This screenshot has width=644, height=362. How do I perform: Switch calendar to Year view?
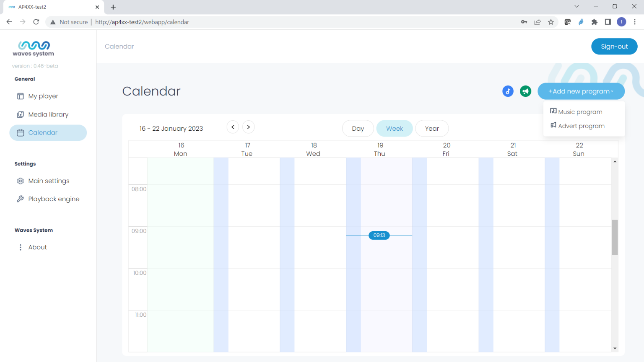point(432,129)
